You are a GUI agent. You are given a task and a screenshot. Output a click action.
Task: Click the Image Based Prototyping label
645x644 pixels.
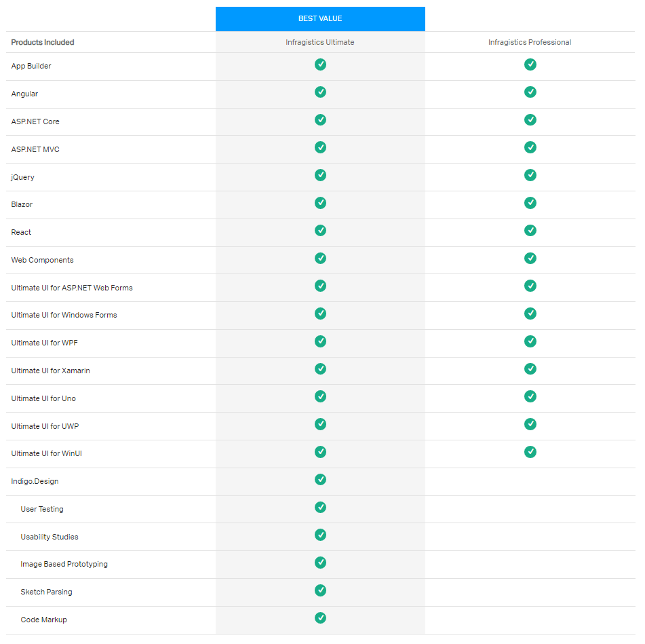click(x=64, y=564)
